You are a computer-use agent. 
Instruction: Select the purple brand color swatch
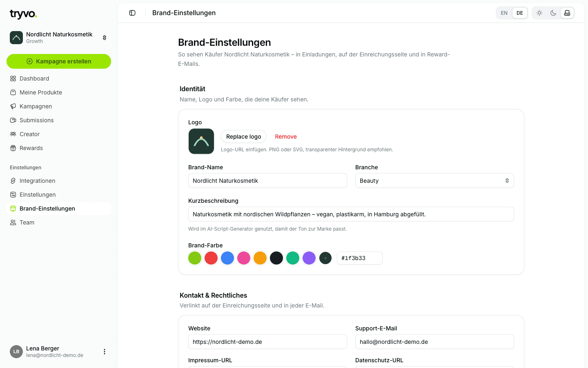click(309, 258)
